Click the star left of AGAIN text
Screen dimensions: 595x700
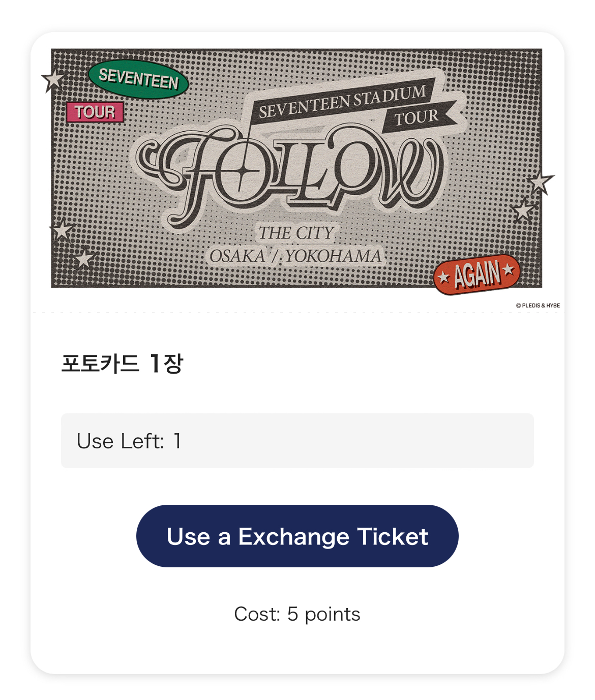click(x=444, y=278)
